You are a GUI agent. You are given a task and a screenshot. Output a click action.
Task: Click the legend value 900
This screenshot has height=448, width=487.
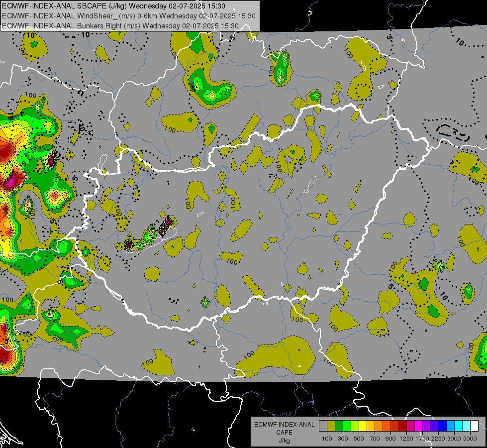pyautogui.click(x=390, y=439)
